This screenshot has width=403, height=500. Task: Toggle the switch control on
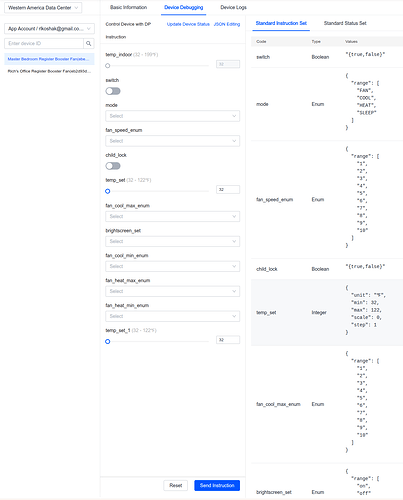tap(113, 91)
